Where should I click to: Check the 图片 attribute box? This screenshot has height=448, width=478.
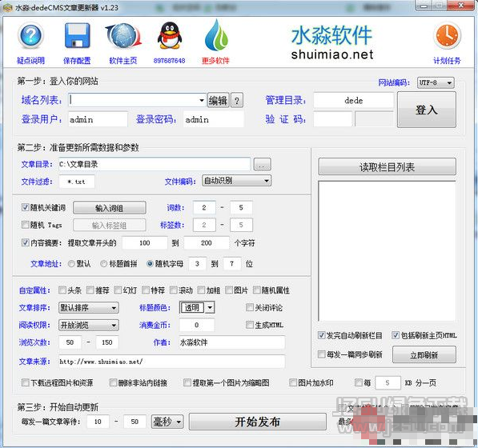click(x=229, y=290)
